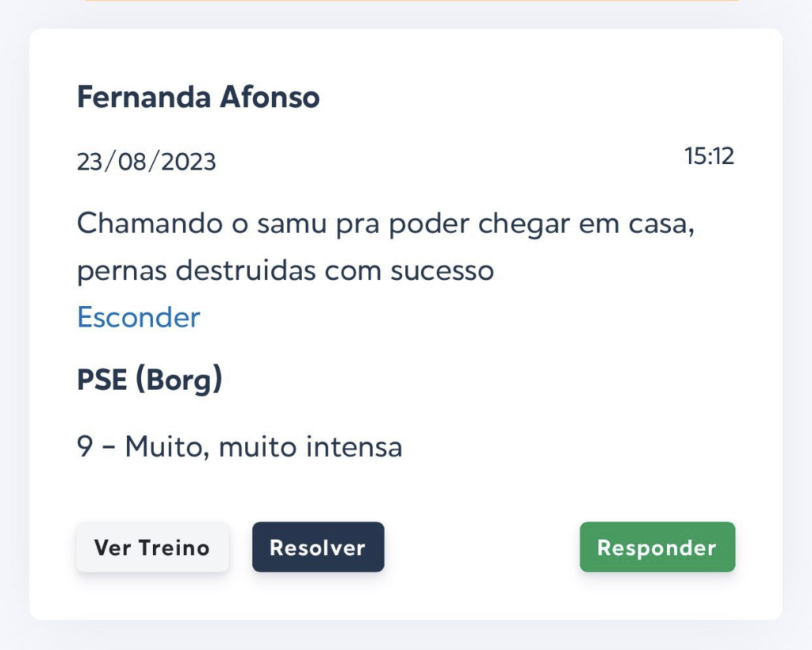Click the word 'intensa' in the rating
812x650 pixels.
(360, 447)
